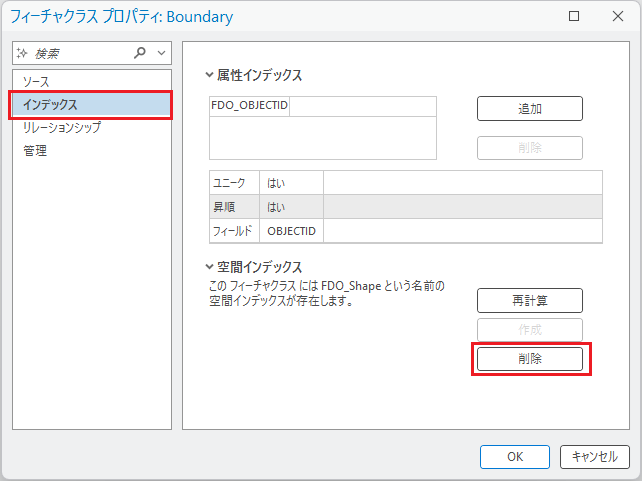Click the magnifier icon in search box
The width and height of the screenshot is (642, 481).
point(140,53)
